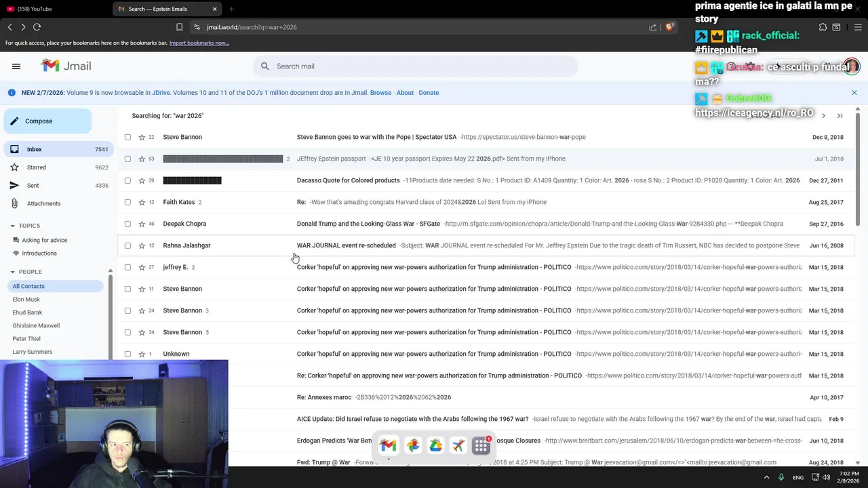Go to next page of results
Image resolution: width=868 pixels, height=488 pixels.
click(x=823, y=116)
